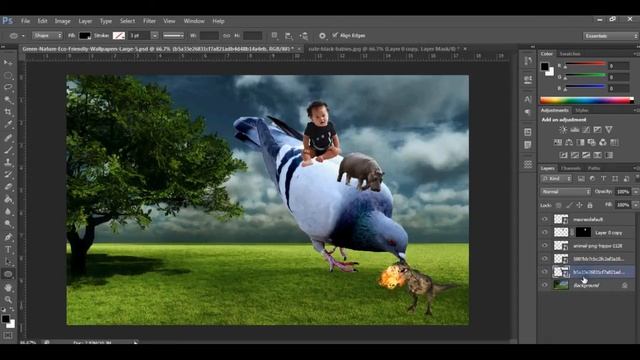This screenshot has width=640, height=360.
Task: Hide the top layer in Layers panel
Action: pos(545,220)
